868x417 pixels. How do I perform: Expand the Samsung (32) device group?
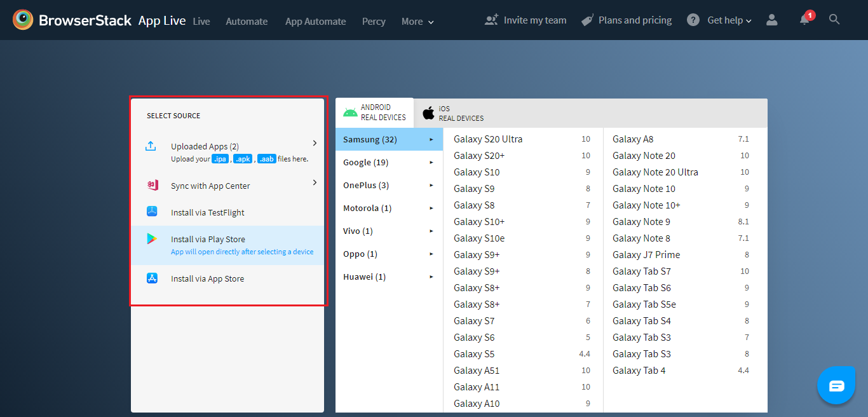click(x=389, y=139)
